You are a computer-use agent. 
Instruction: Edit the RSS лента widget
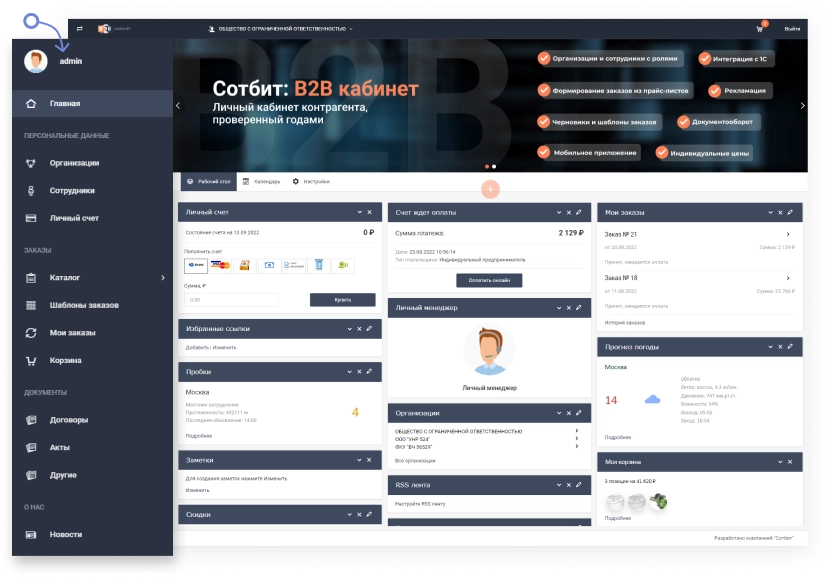(x=579, y=485)
